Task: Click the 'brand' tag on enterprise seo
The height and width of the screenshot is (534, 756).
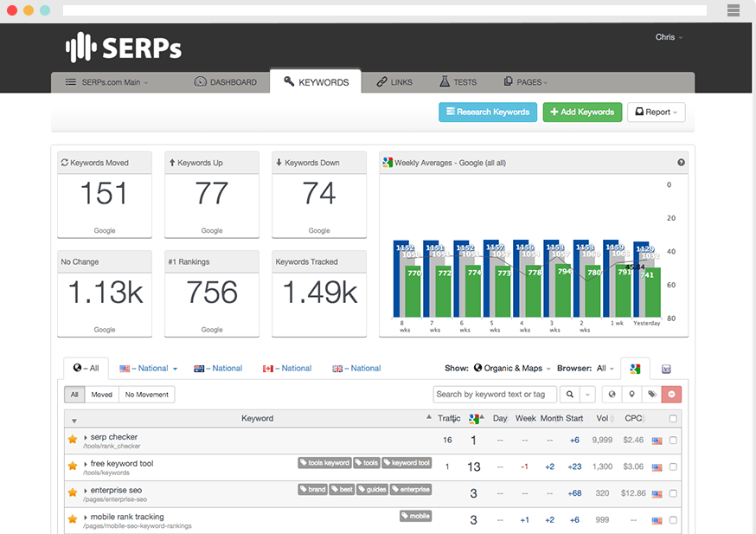Action: point(312,489)
